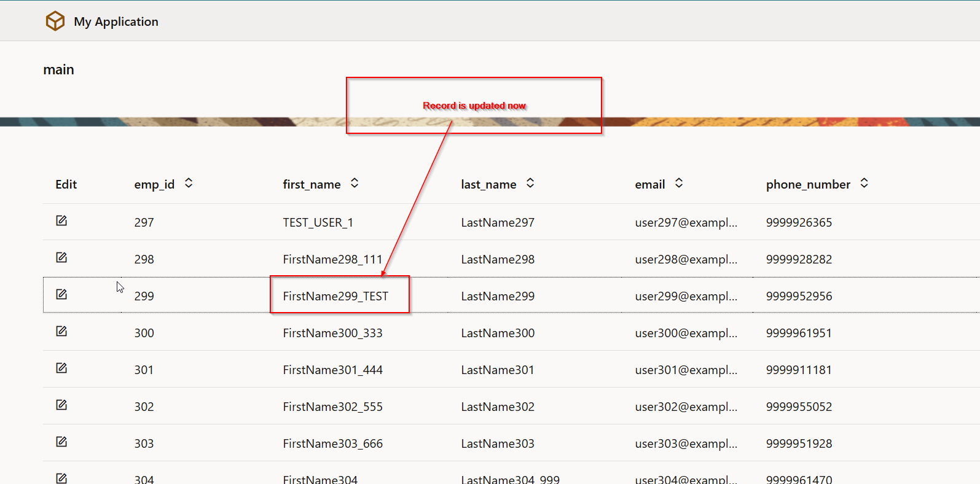Sort by phone_number column arrows

[864, 183]
